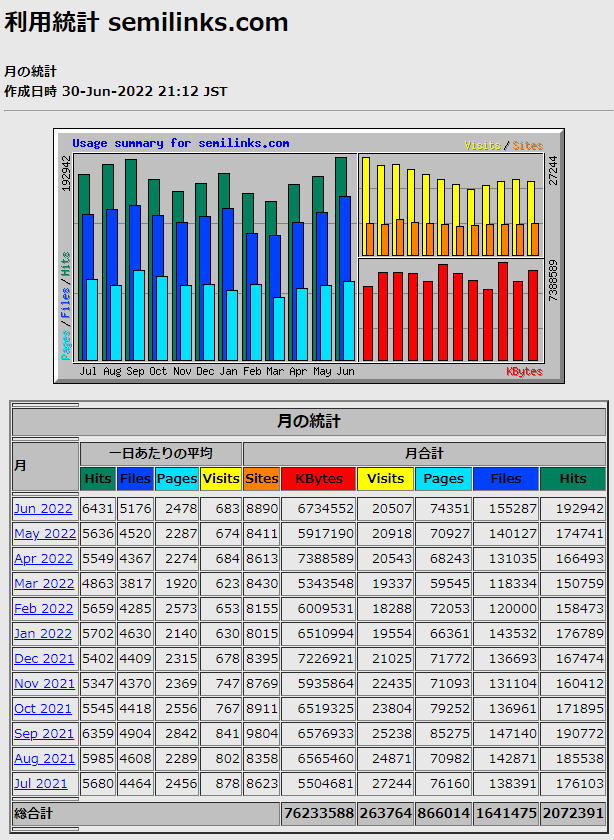Click the usage summary chart image
Image resolution: width=614 pixels, height=840 pixels.
coord(308,255)
